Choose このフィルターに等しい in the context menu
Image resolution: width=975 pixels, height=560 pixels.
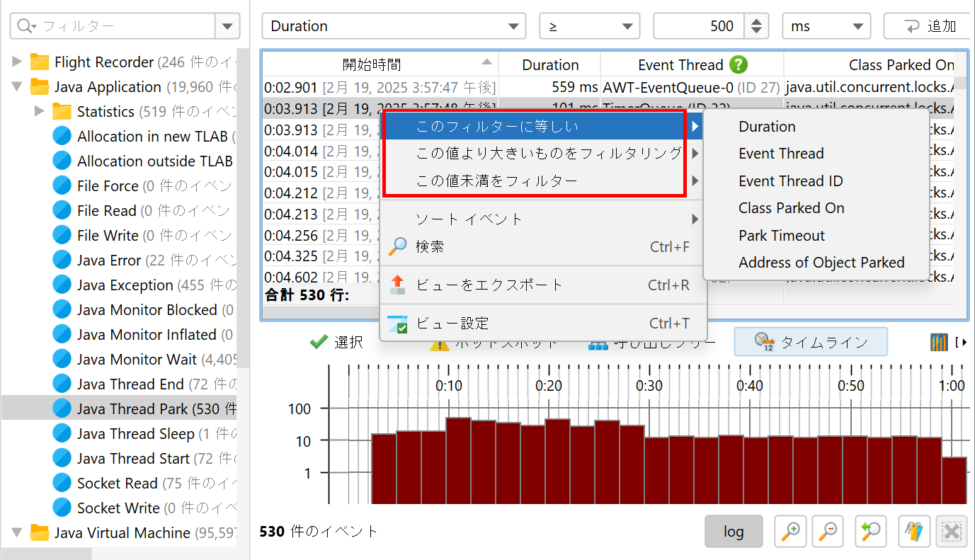click(x=543, y=127)
